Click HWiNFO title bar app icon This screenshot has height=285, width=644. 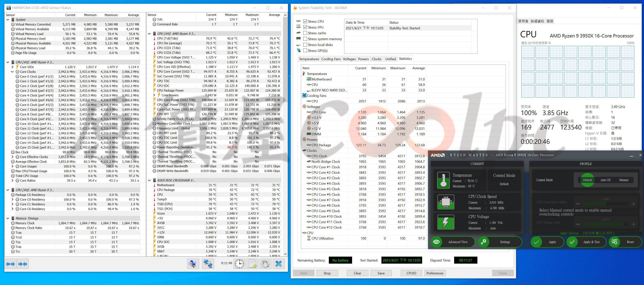coord(9,8)
